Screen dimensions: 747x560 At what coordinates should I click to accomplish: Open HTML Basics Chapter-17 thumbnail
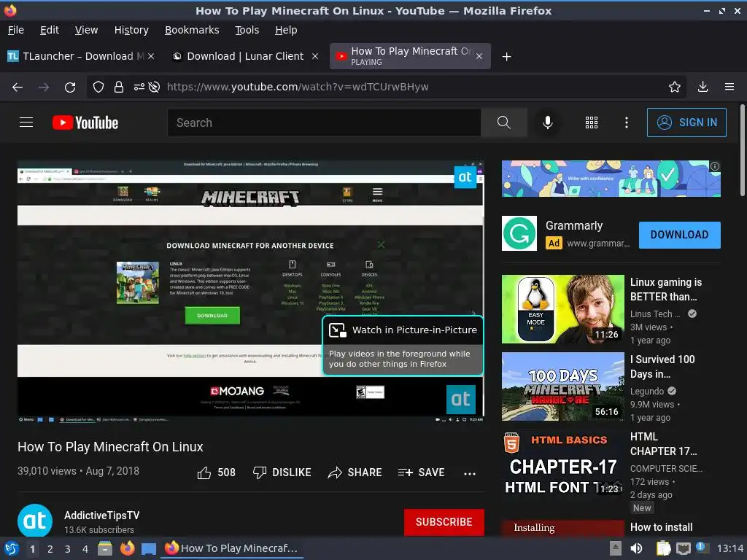(x=562, y=464)
